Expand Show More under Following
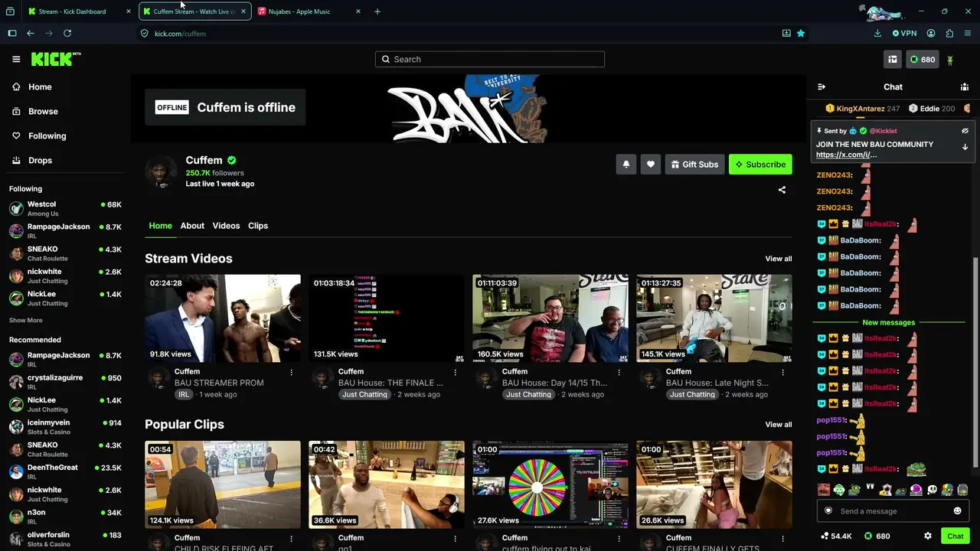 click(26, 321)
